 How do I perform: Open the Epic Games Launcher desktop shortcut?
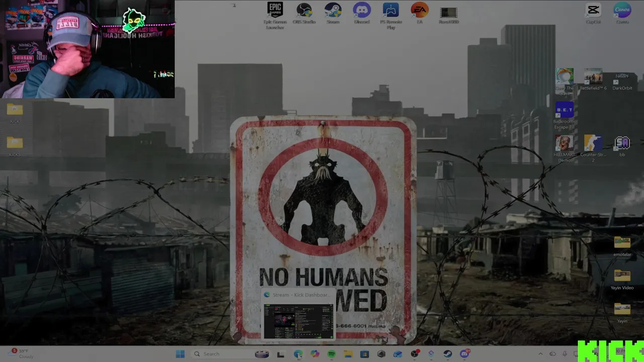click(x=275, y=16)
